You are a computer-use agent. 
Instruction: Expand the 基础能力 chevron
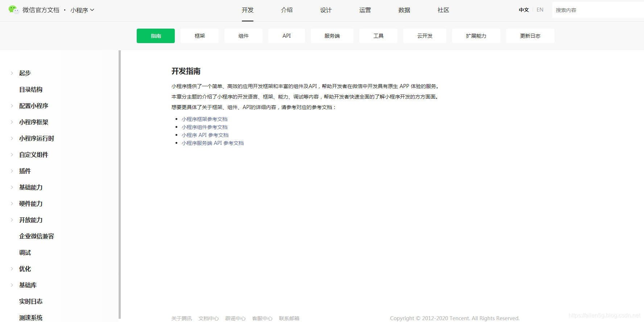pos(12,187)
